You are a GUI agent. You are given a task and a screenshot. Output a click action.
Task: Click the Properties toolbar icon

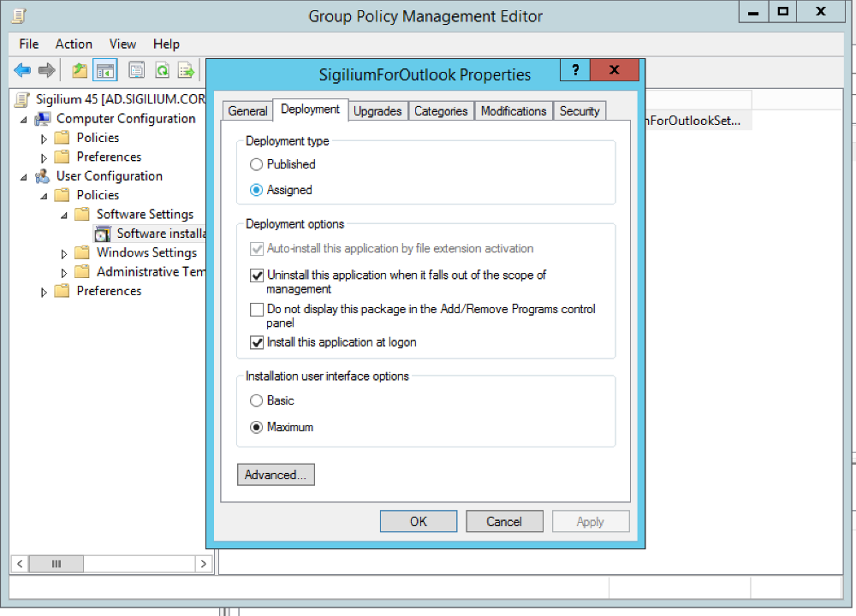click(x=136, y=70)
